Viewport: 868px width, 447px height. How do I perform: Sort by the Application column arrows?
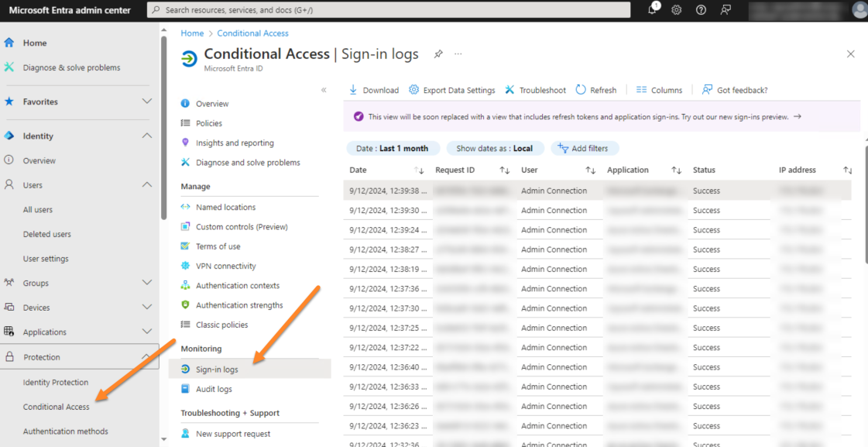677,170
